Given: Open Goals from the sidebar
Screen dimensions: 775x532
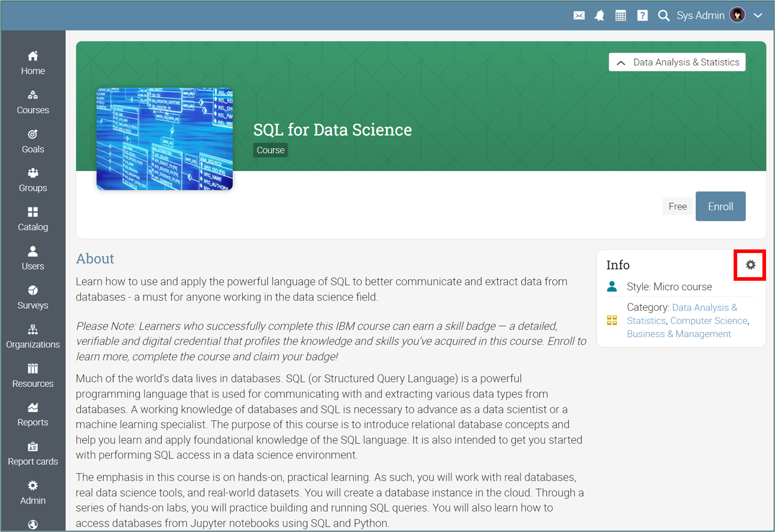Looking at the screenshot, I should (x=33, y=141).
